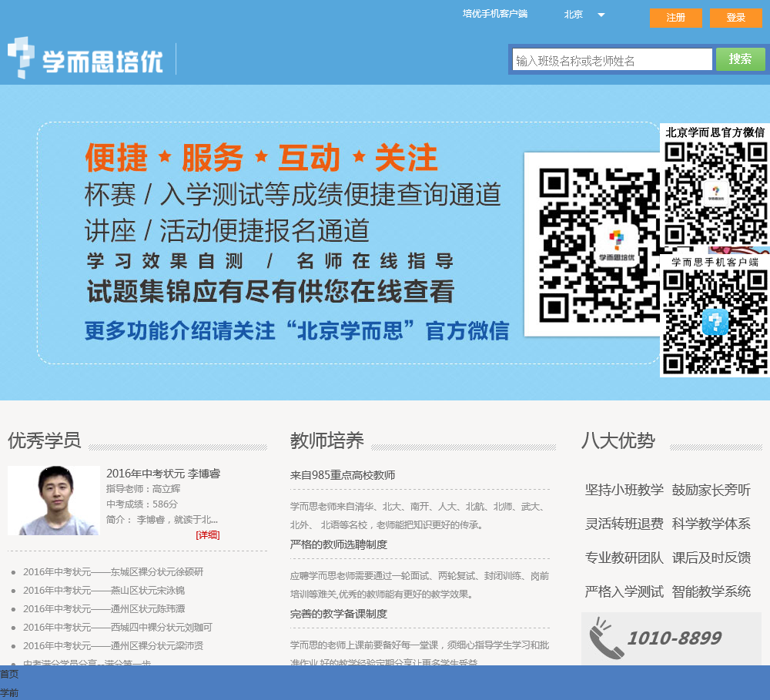770x700 pixels.
Task: Select 来自985重点高校教师 heading
Action: coord(343,475)
